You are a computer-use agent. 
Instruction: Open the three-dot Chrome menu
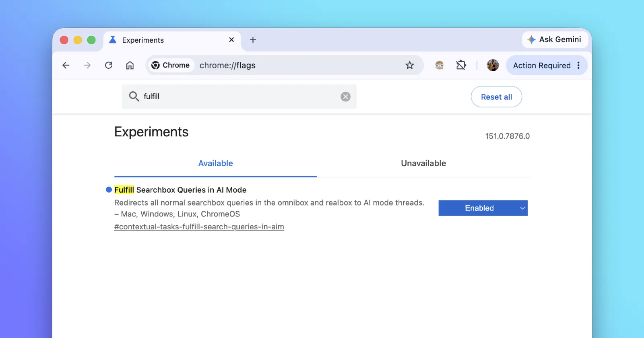578,65
